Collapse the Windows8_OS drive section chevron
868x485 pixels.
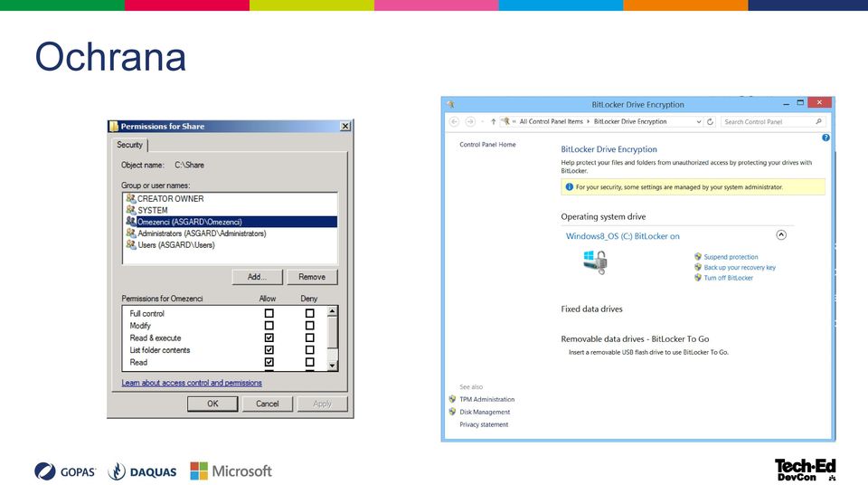click(x=781, y=235)
